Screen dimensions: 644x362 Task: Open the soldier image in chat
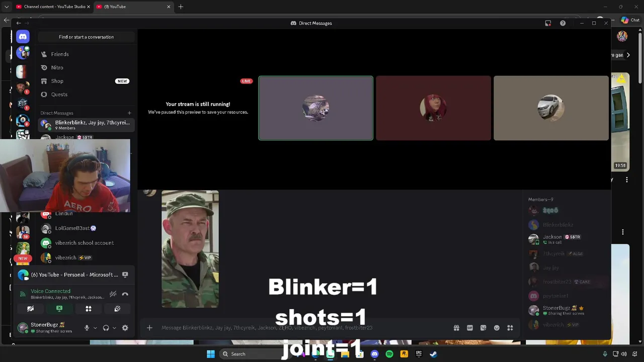click(190, 249)
